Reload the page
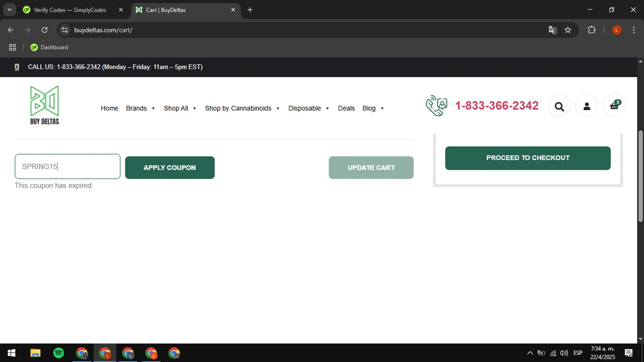Image resolution: width=644 pixels, height=362 pixels. point(45,30)
